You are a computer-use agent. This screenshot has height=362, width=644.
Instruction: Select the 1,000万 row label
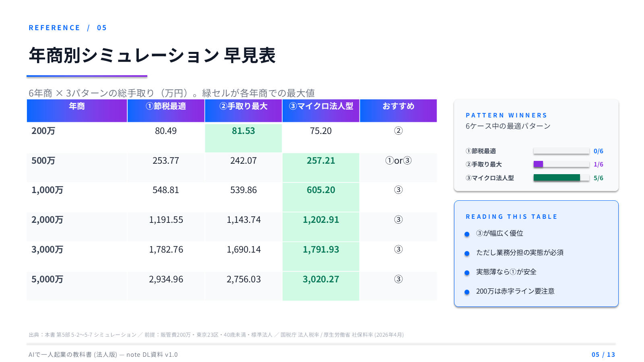[x=47, y=190]
